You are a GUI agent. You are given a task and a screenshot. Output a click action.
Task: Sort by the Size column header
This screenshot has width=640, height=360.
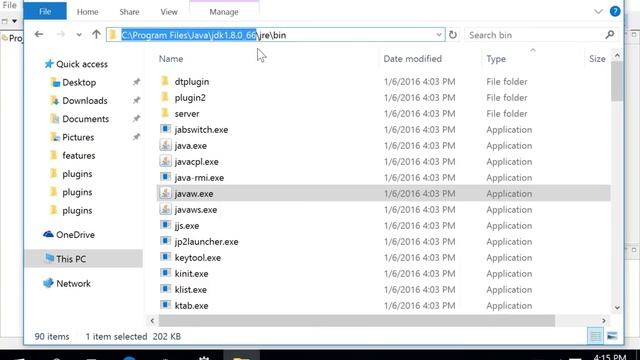pyautogui.click(x=597, y=59)
